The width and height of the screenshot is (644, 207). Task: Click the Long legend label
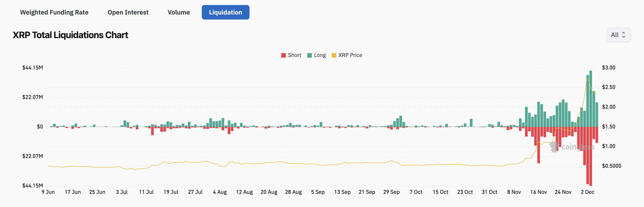coord(320,55)
